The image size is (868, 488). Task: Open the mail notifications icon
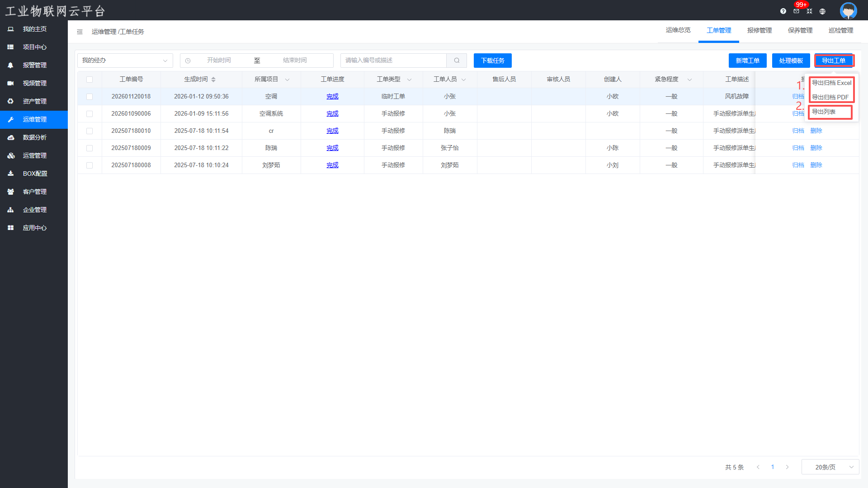click(x=796, y=11)
